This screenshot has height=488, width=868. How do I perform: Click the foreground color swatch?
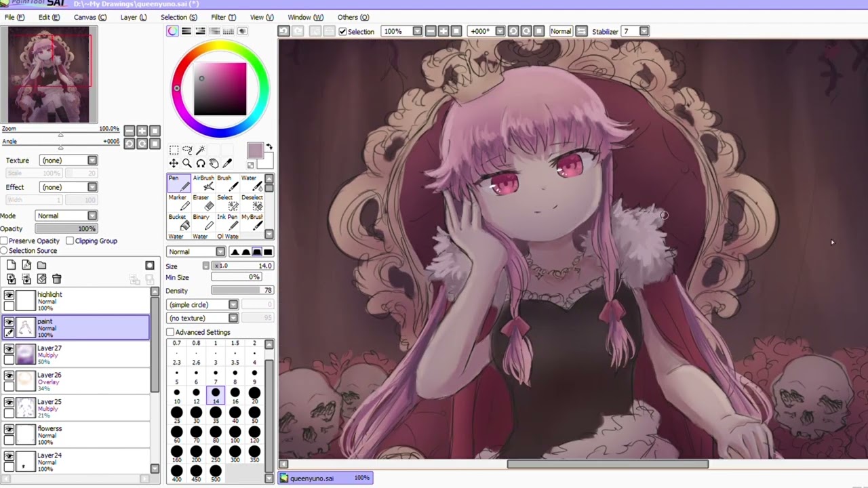click(x=255, y=150)
